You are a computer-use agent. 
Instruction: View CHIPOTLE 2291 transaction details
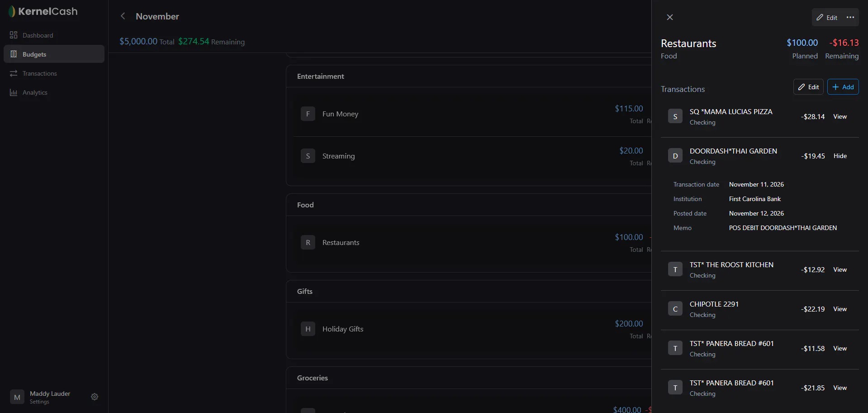pyautogui.click(x=840, y=309)
